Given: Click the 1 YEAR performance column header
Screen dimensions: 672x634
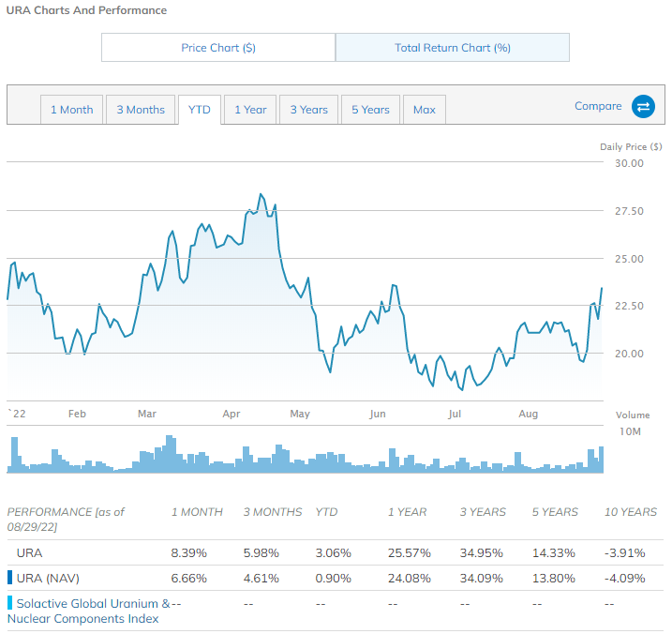Looking at the screenshot, I should (x=407, y=512).
